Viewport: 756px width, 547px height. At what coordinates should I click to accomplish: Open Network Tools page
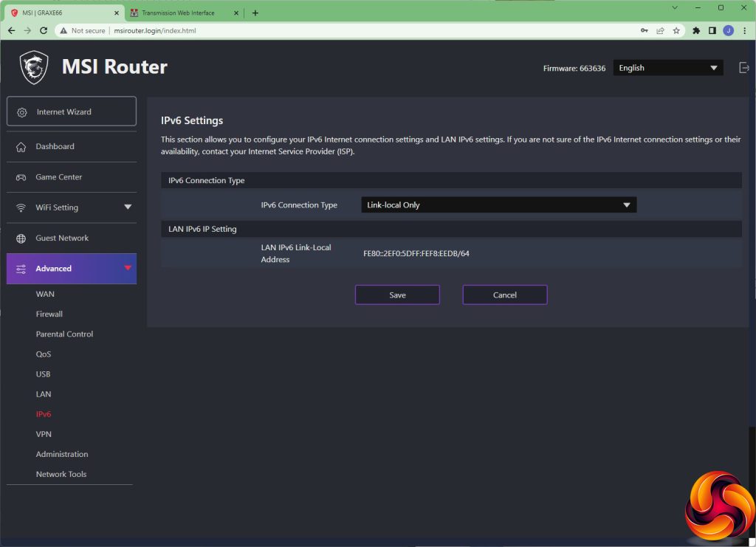pyautogui.click(x=61, y=474)
